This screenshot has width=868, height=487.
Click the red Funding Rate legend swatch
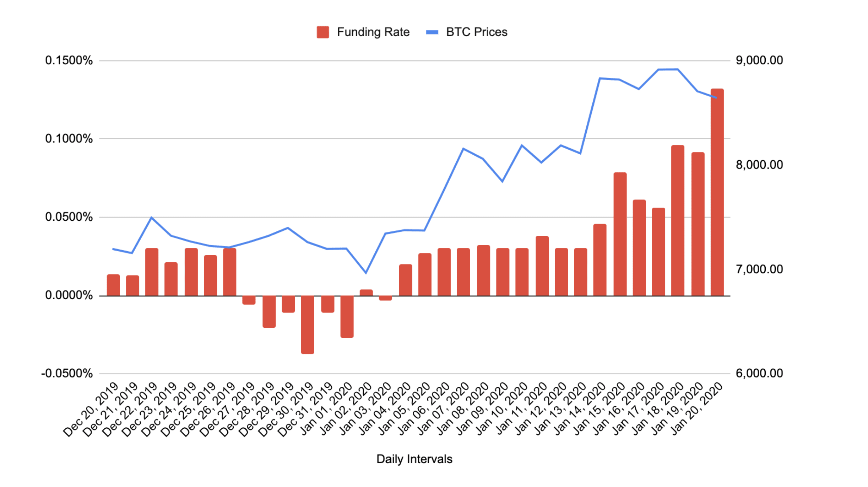(x=322, y=32)
